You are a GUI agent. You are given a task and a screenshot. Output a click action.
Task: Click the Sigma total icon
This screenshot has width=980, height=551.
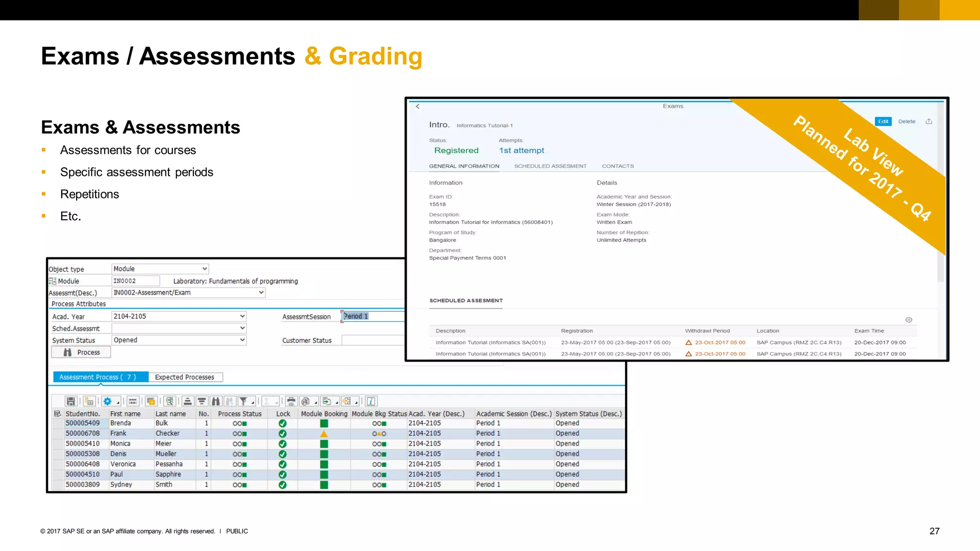click(267, 401)
